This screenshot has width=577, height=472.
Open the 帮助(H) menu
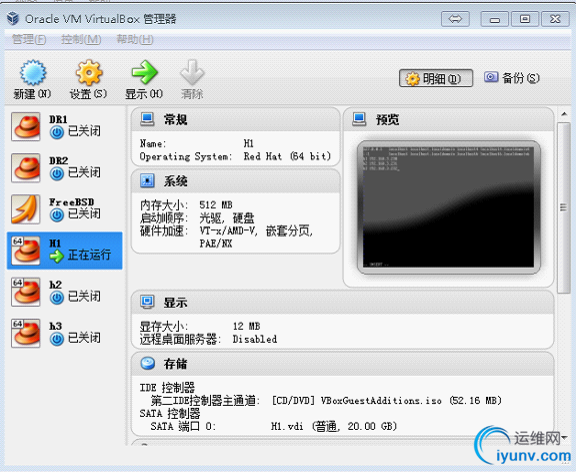coord(135,39)
